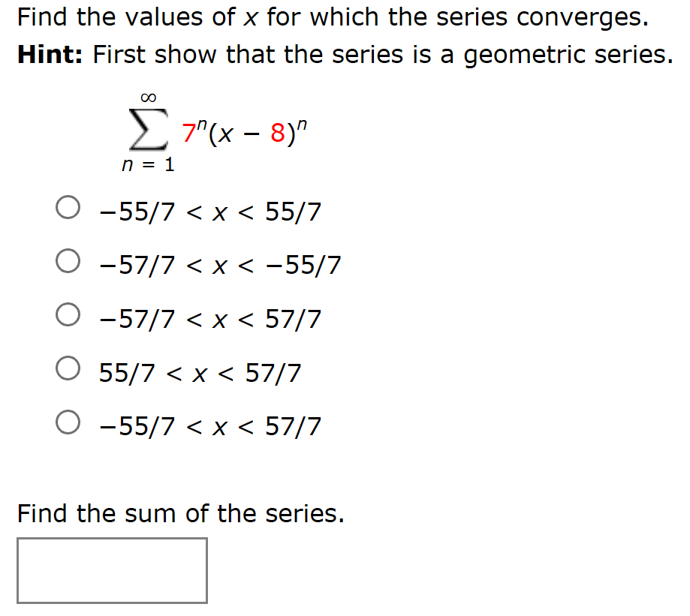Click the lower limit n = 1 text

tap(147, 165)
